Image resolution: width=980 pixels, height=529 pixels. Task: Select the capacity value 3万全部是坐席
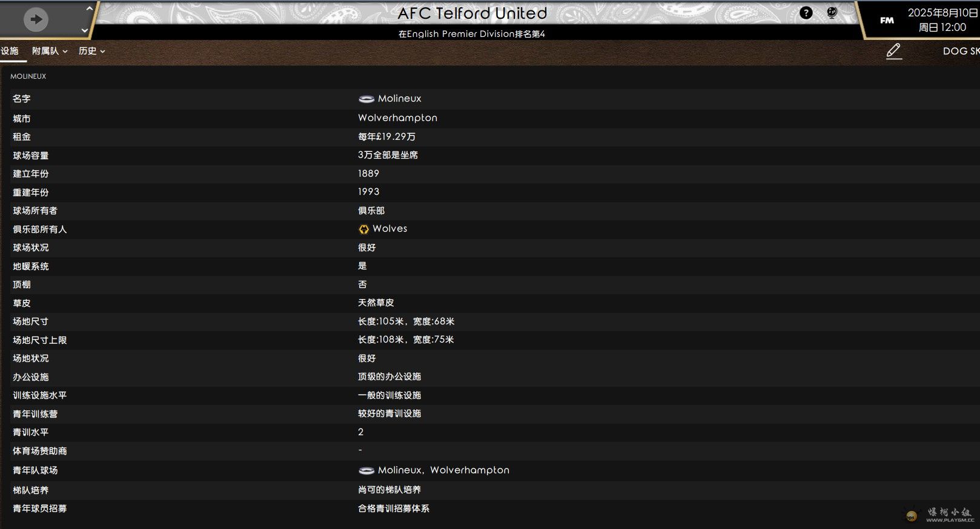388,155
